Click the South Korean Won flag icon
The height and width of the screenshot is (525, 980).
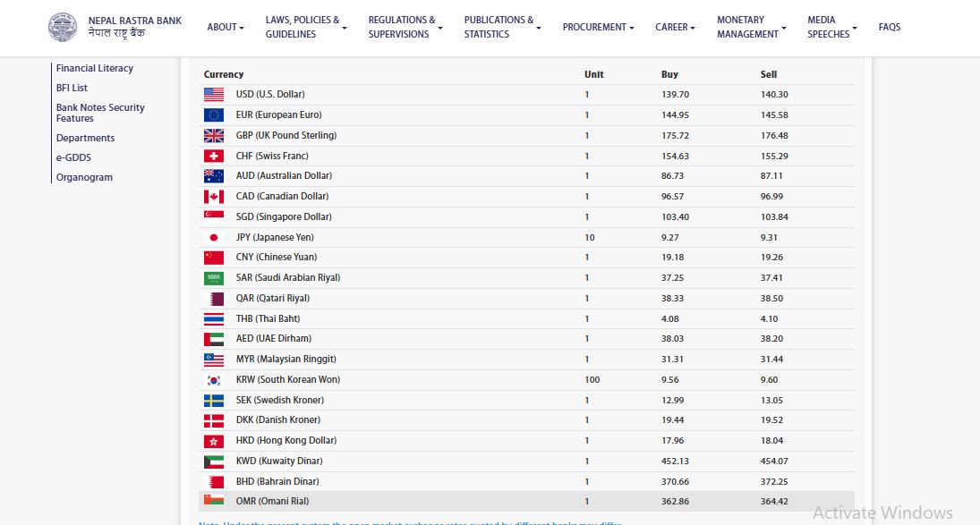tap(214, 379)
